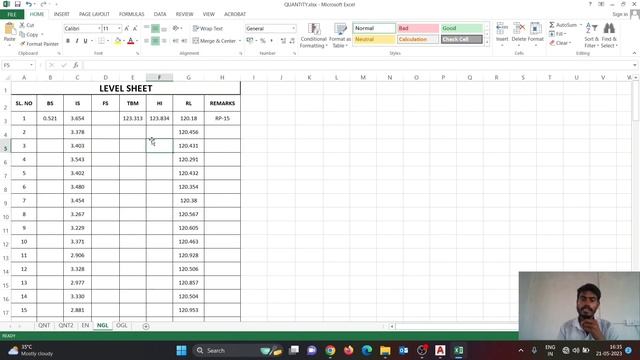Switch to the FORMULAS tab
The image size is (640, 360).
coord(131,14)
